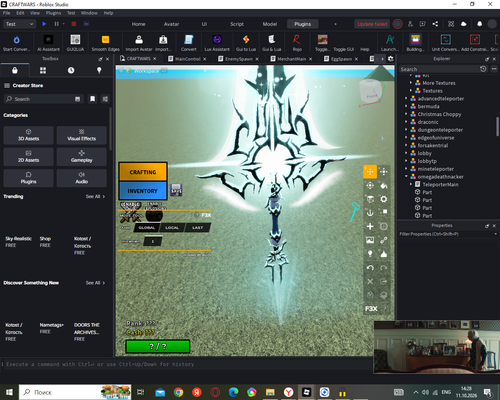The width and height of the screenshot is (500, 400).
Task: Select the F3X Texture image tool
Action: coord(370,240)
